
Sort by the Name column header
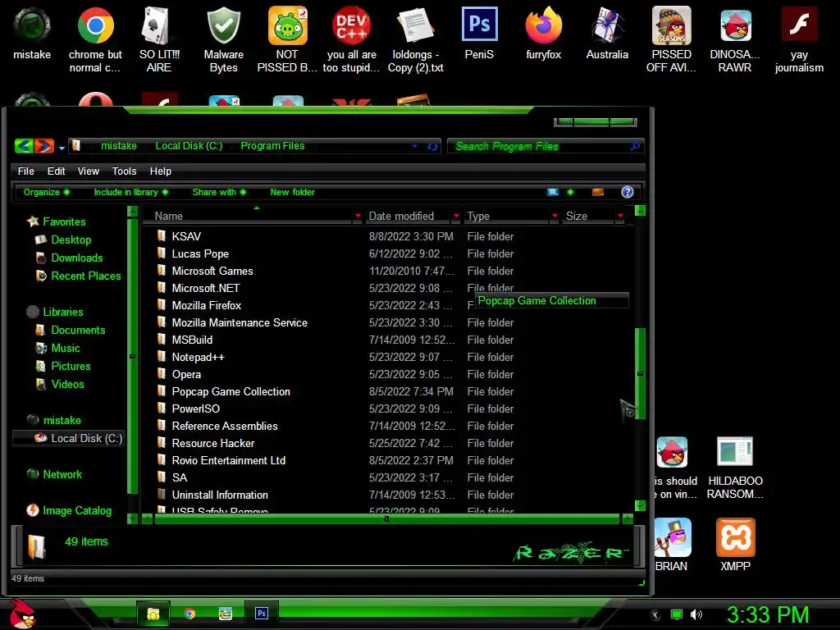point(247,216)
